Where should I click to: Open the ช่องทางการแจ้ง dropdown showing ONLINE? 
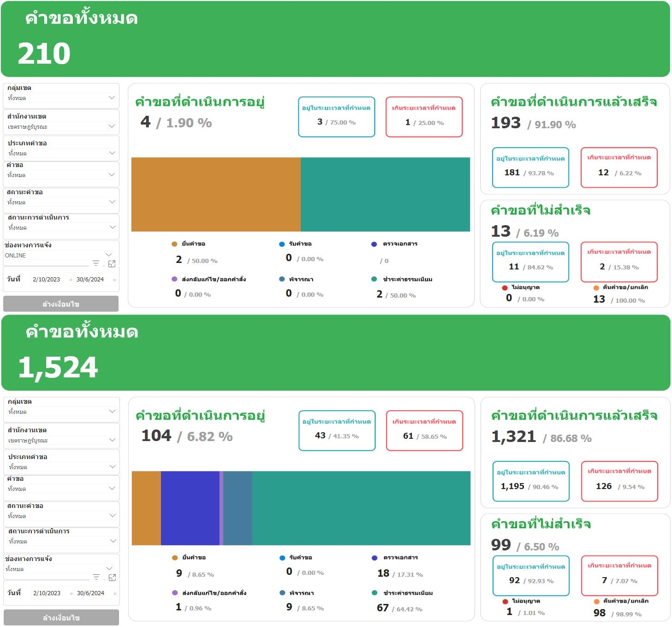click(109, 255)
